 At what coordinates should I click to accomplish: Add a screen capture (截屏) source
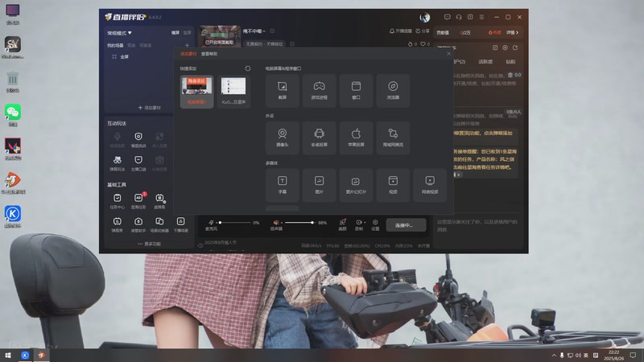[x=283, y=91]
